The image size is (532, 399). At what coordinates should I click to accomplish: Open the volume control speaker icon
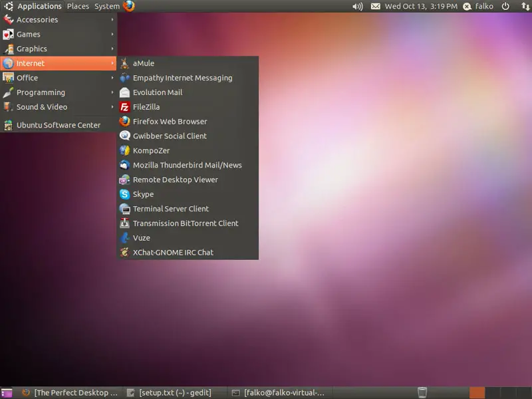click(x=358, y=7)
